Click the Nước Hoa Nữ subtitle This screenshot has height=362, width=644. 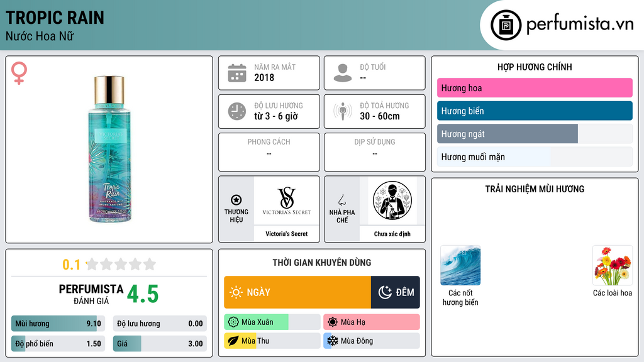pos(40,36)
